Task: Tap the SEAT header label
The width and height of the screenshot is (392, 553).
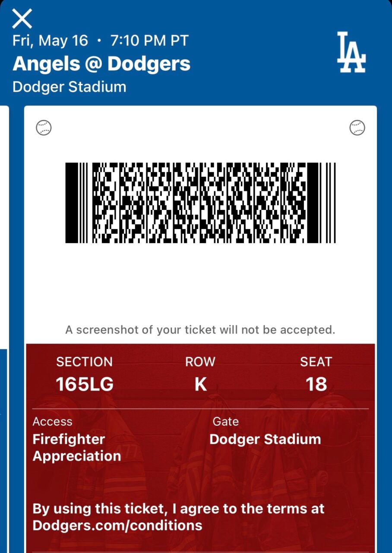Action: click(316, 362)
